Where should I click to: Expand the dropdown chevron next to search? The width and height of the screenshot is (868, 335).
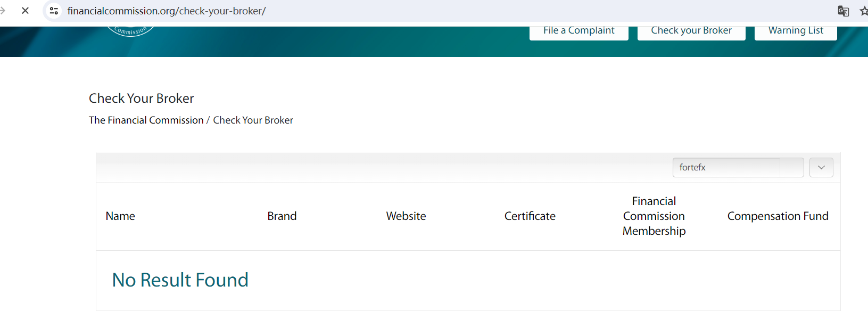[x=821, y=167]
